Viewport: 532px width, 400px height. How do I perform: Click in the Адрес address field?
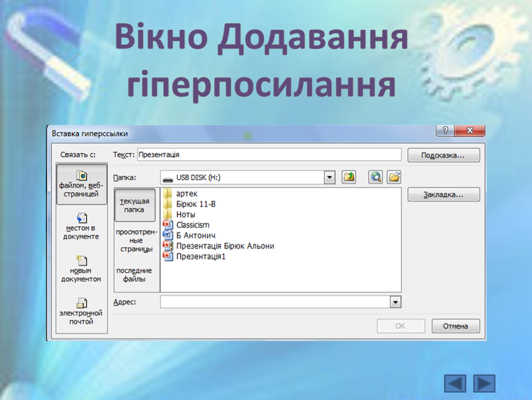point(275,302)
